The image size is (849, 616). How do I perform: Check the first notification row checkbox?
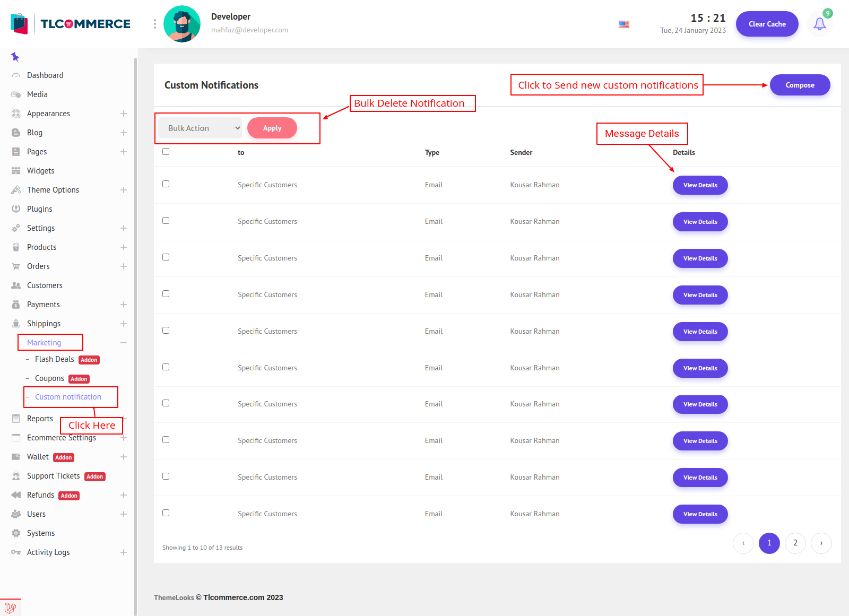coord(166,184)
